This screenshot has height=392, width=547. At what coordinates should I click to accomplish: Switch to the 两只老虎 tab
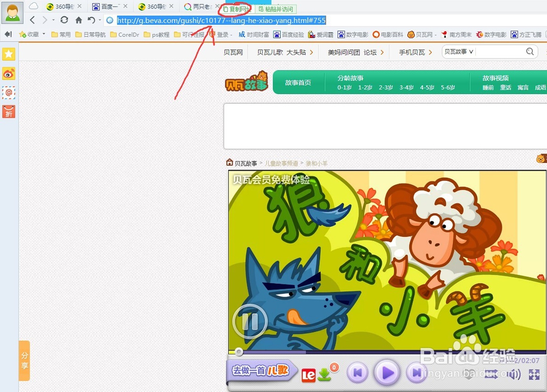click(x=198, y=7)
